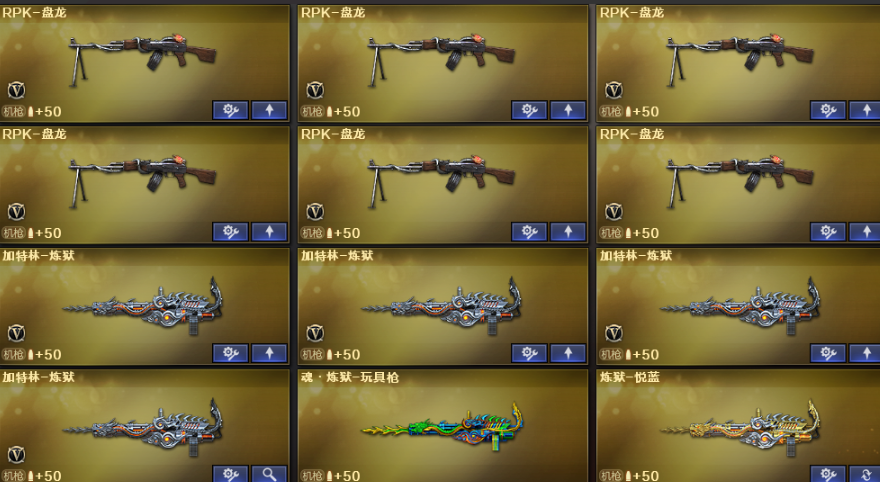This screenshot has width=880, height=482.
Task: Click the +50 ammo label on top-left RPK-盘龙
Action: [x=48, y=111]
